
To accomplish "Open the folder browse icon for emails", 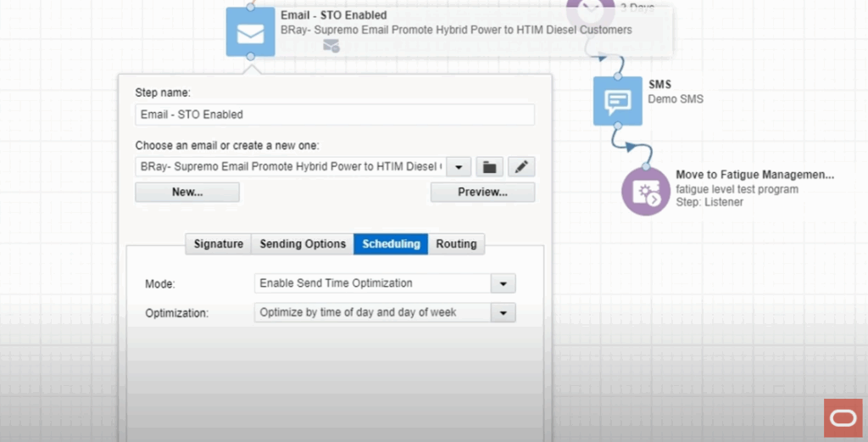I will click(489, 167).
